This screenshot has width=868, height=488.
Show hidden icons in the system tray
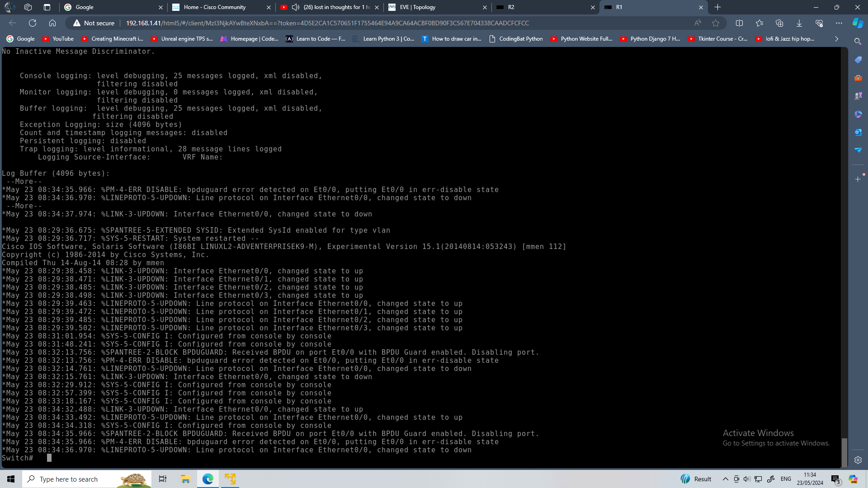(725, 479)
